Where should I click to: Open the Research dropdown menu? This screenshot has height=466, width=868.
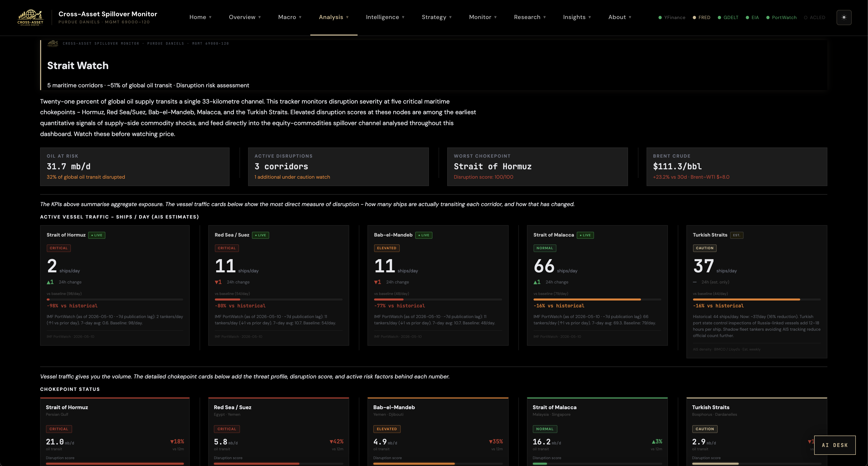(530, 17)
